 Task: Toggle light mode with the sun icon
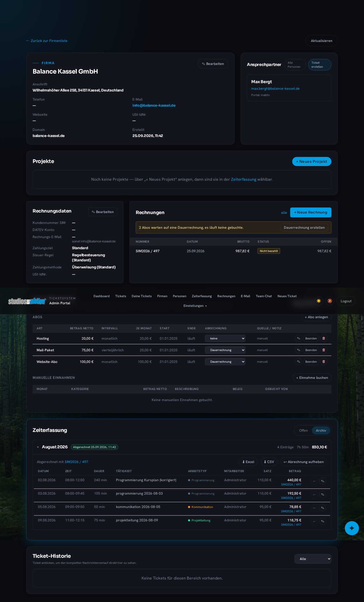(x=318, y=301)
